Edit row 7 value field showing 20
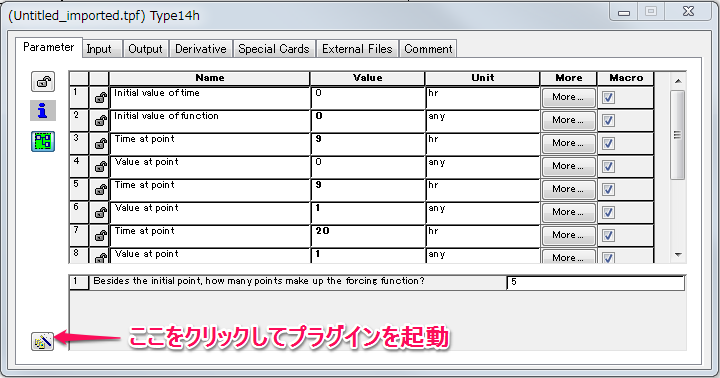 click(367, 236)
